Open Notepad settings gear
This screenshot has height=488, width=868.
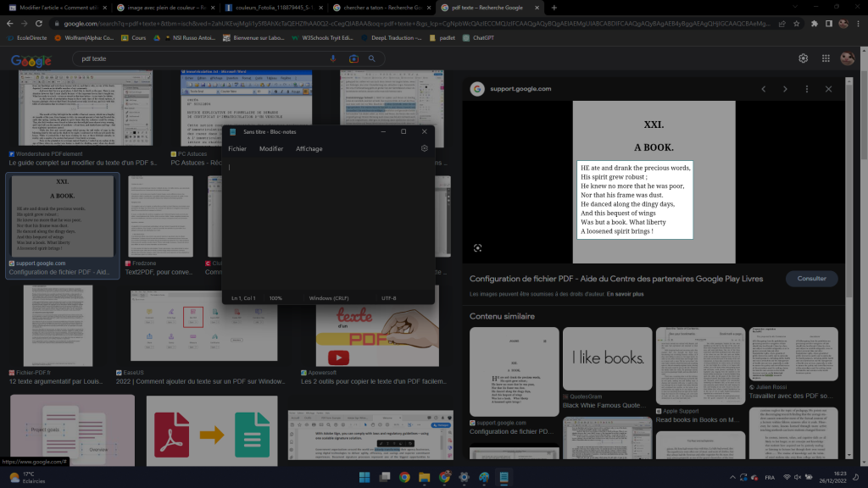(x=425, y=148)
